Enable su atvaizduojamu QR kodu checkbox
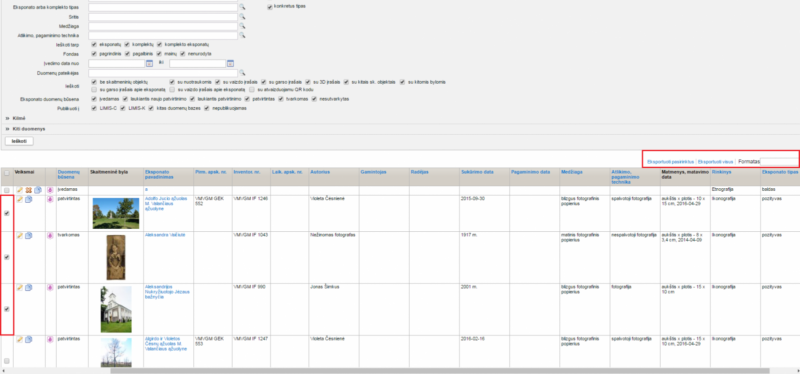This screenshot has height=374, width=800. (x=252, y=89)
